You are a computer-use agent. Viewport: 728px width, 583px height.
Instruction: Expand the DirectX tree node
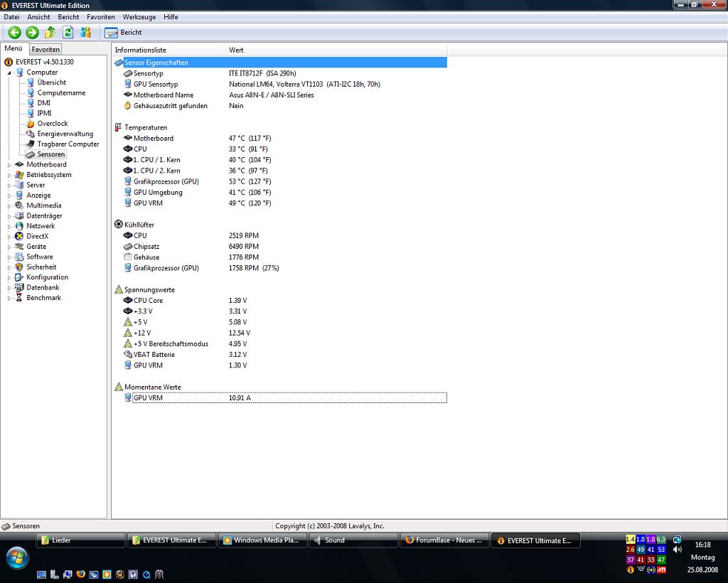(9, 236)
